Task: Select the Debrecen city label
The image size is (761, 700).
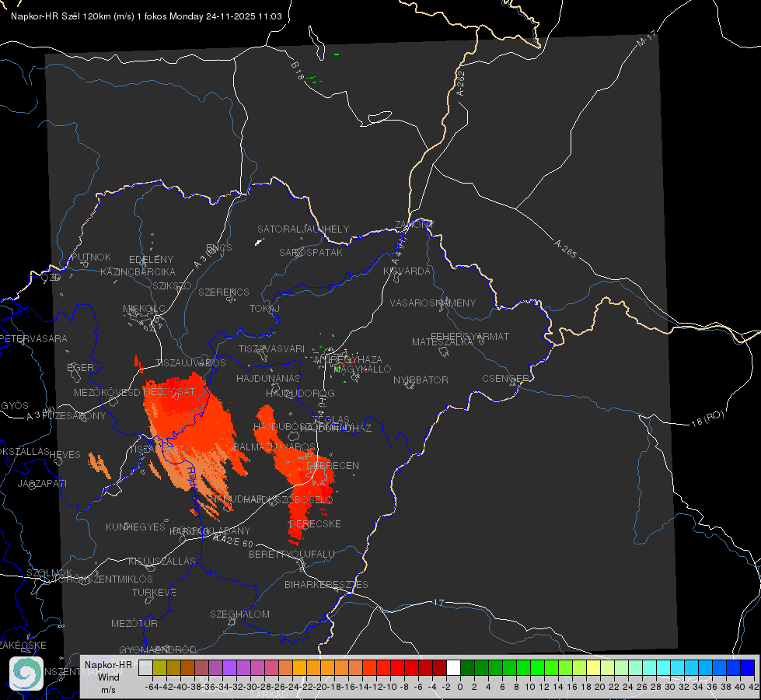Action: (x=333, y=465)
